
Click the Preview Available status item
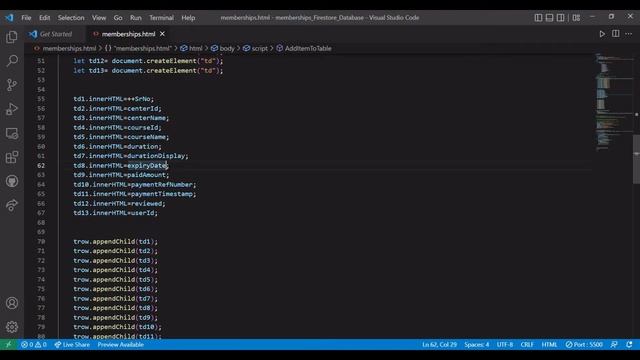pyautogui.click(x=120, y=345)
